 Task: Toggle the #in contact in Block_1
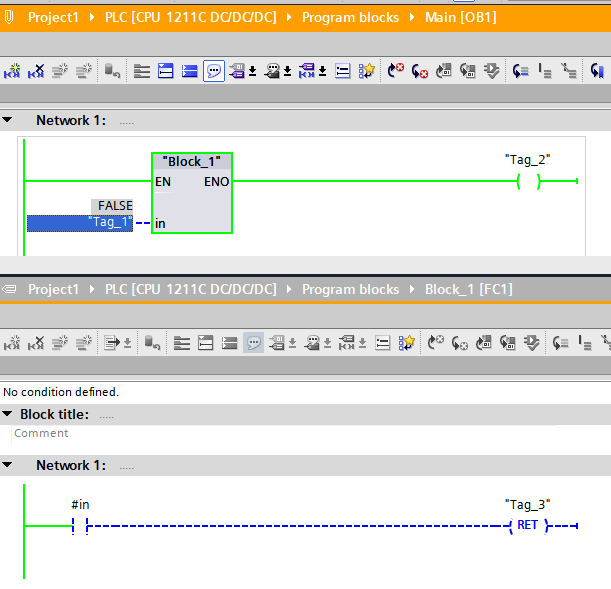coord(80,526)
